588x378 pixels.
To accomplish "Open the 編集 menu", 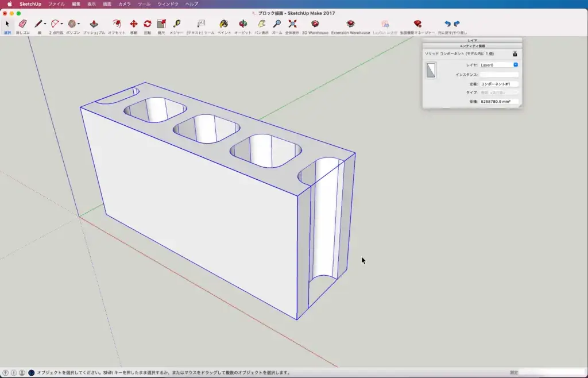I will click(x=76, y=4).
